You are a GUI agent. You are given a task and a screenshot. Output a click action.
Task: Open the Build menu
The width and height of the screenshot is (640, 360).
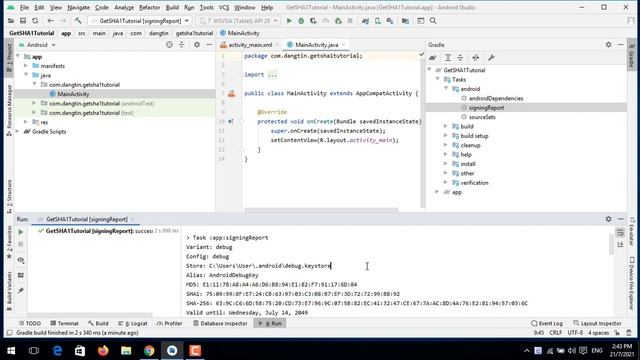click(x=172, y=7)
